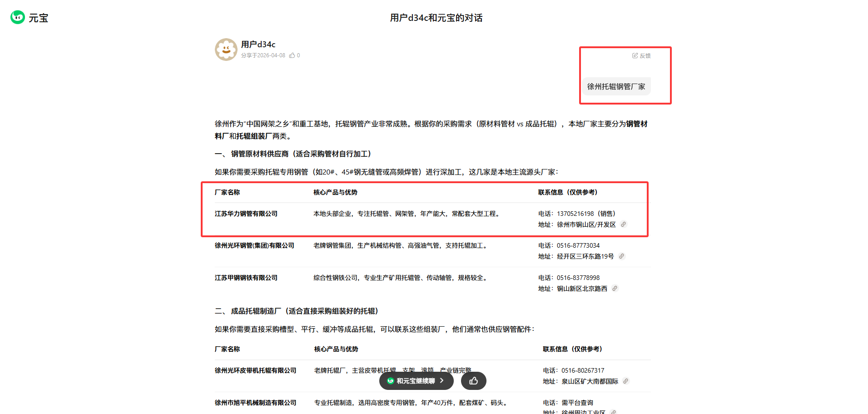Click the second table's 联系信息（仅供参考） header

point(573,349)
